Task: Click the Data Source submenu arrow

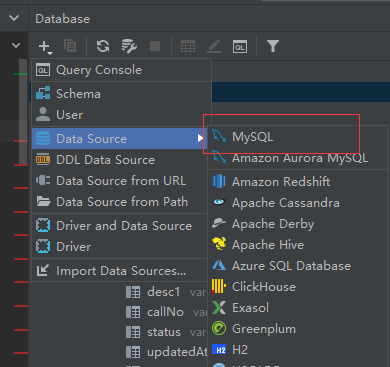Action: pos(200,138)
